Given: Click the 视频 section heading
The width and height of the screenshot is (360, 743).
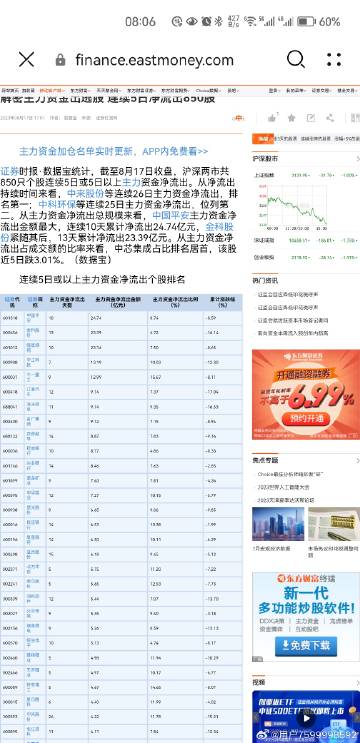Looking at the screenshot, I should point(259,682).
